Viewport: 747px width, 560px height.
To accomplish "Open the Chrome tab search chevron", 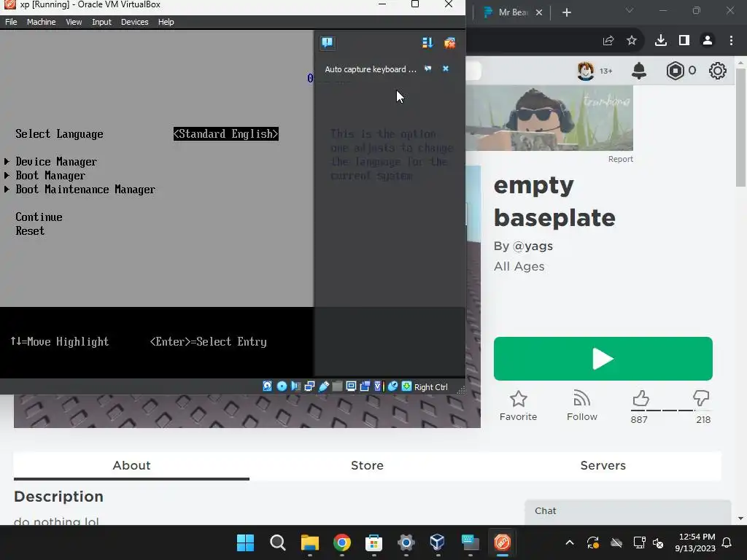I will [x=630, y=10].
